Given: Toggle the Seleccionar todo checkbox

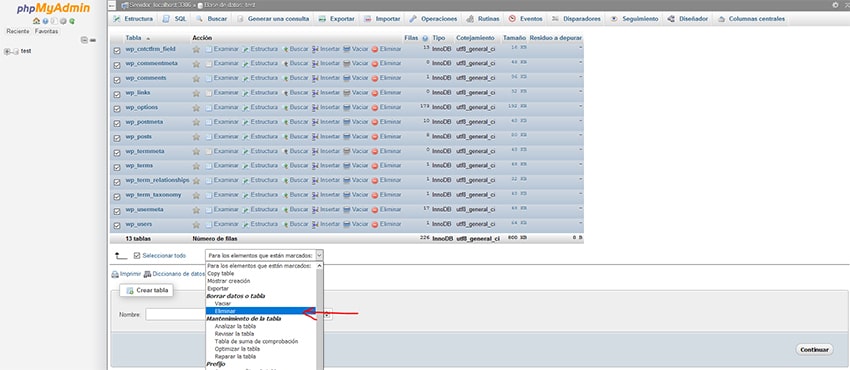Looking at the screenshot, I should point(137,255).
